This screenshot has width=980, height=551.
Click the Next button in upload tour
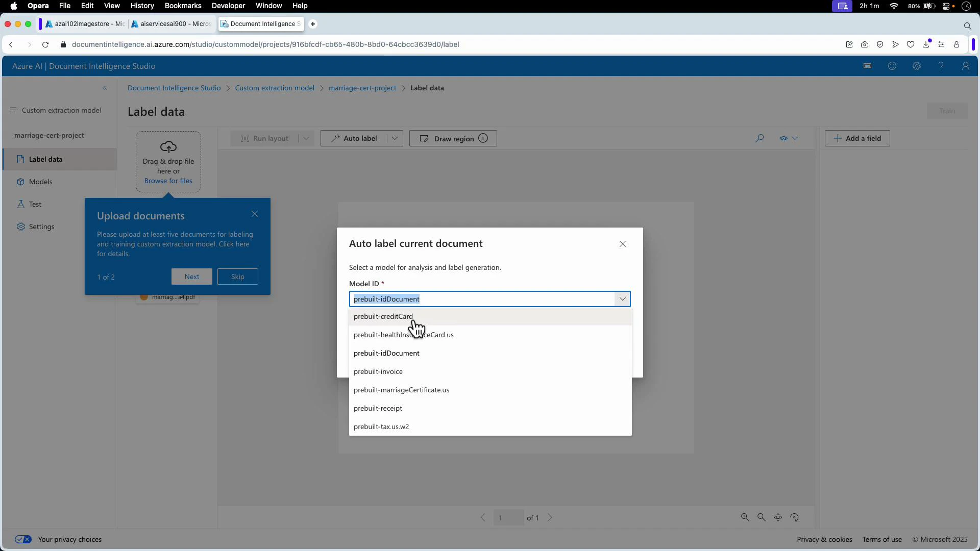click(191, 276)
